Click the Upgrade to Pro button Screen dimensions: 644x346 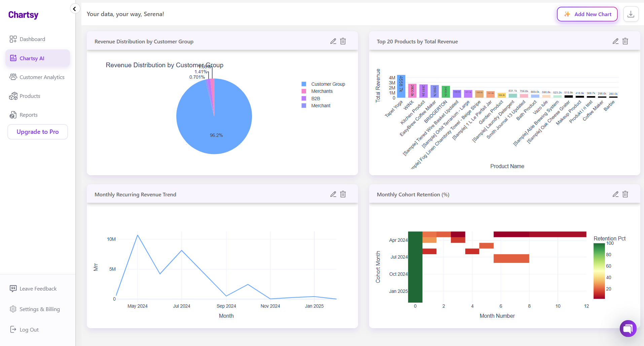(37, 132)
